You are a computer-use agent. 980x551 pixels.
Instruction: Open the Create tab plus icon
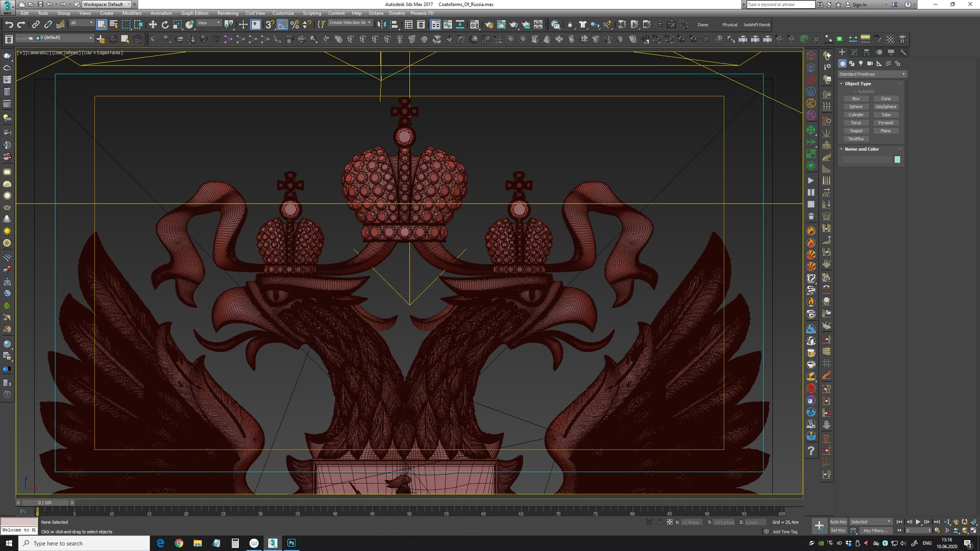(x=842, y=52)
